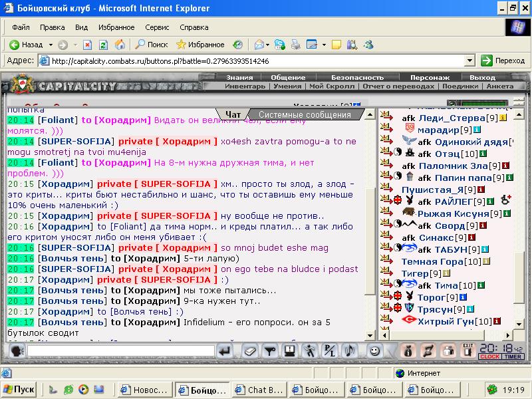532x399 pixels.
Task: Click private message icon beside Пушистая_Я
Action: click(x=386, y=188)
